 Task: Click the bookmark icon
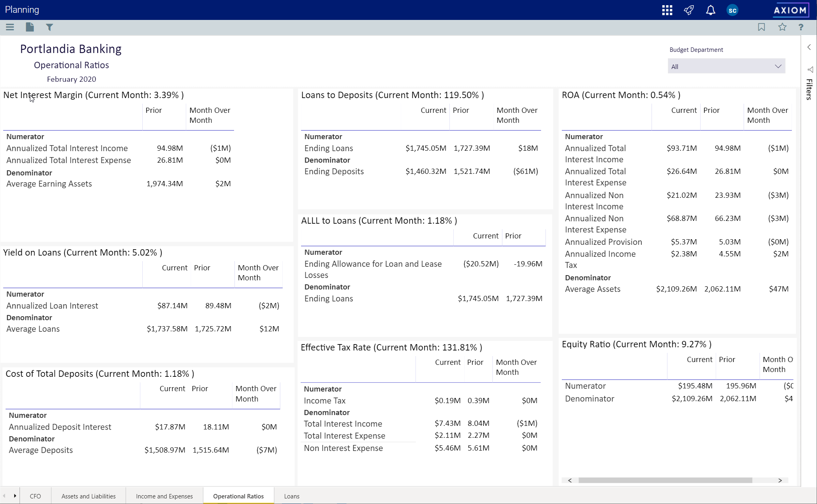762,27
